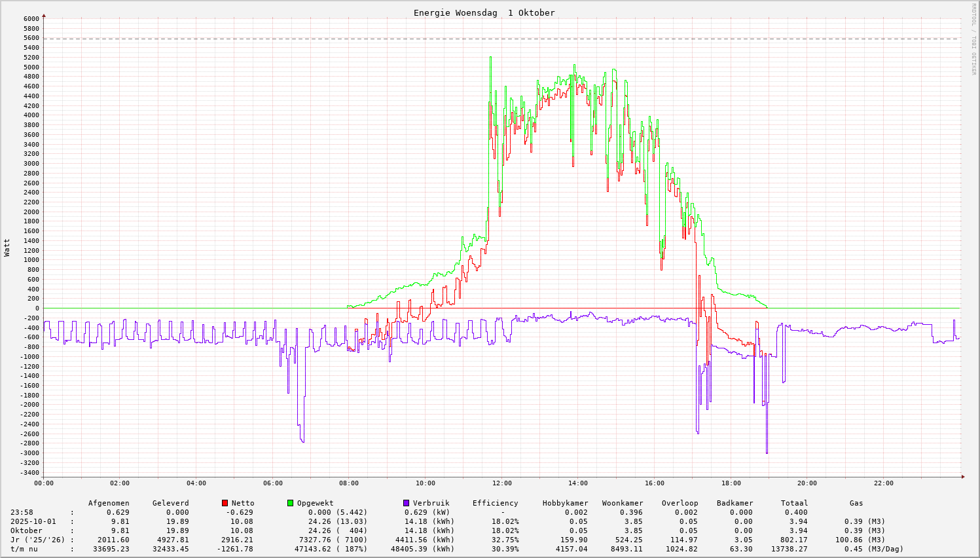
Task: Select the 18:00 time axis label
Action: coord(731,483)
